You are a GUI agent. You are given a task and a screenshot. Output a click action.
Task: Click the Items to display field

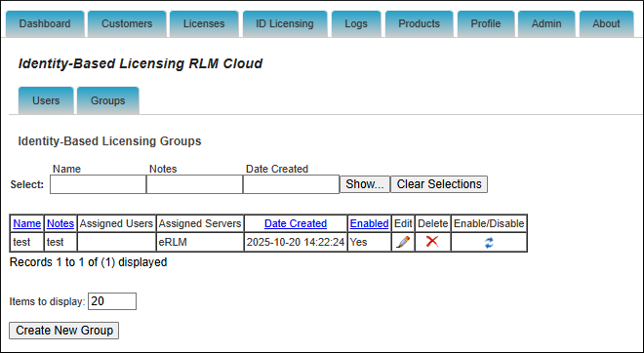click(112, 301)
